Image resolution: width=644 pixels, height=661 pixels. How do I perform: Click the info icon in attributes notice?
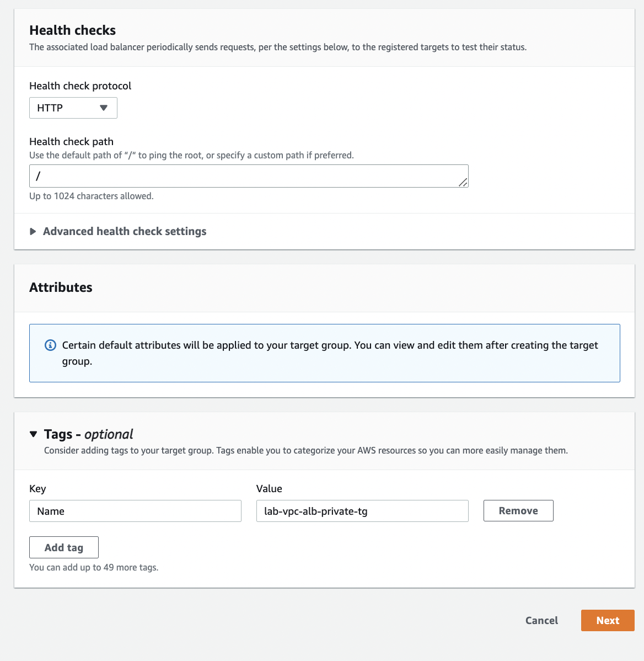point(51,345)
